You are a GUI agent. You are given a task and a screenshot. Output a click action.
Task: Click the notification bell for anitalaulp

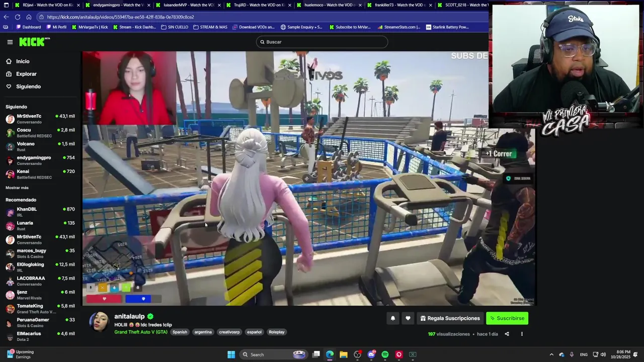click(x=393, y=318)
